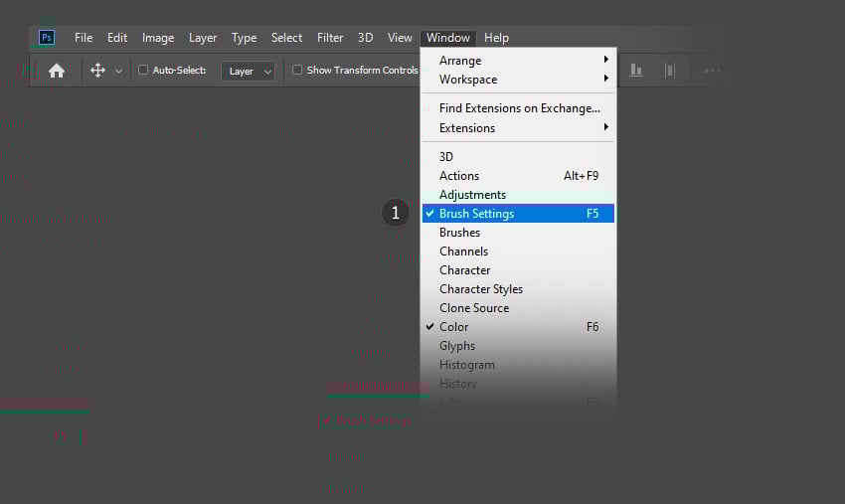Open the three-dots more options icon

713,70
